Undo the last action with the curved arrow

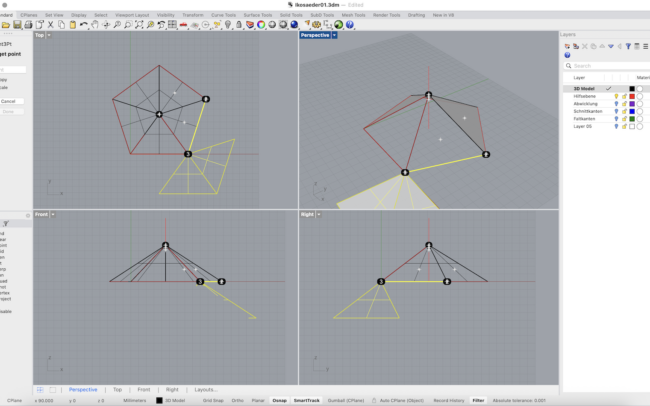pos(84,25)
